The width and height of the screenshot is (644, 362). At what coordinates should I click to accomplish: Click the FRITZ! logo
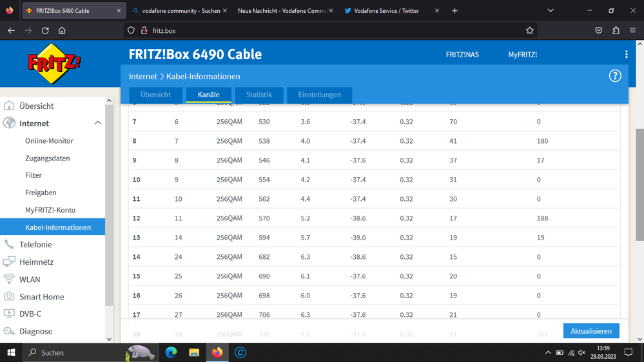pyautogui.click(x=54, y=64)
